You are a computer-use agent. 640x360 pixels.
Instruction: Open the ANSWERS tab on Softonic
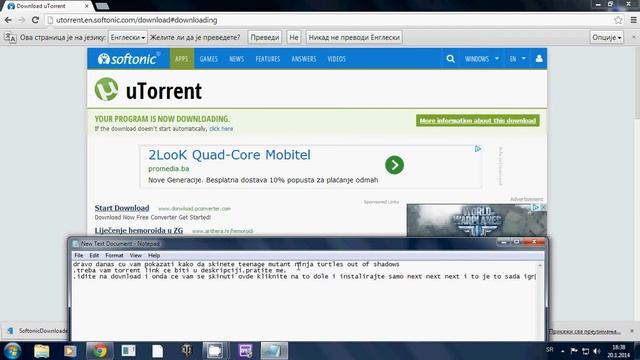coord(304,59)
